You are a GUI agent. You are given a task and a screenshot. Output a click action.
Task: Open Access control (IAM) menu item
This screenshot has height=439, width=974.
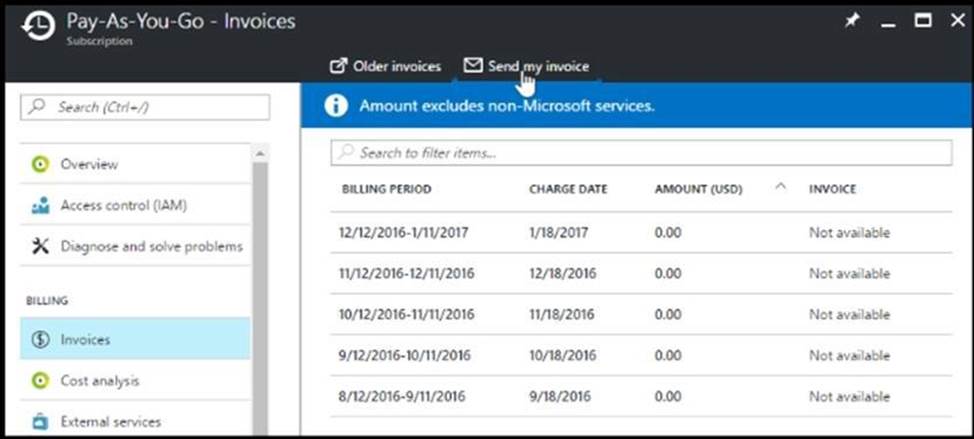[123, 205]
